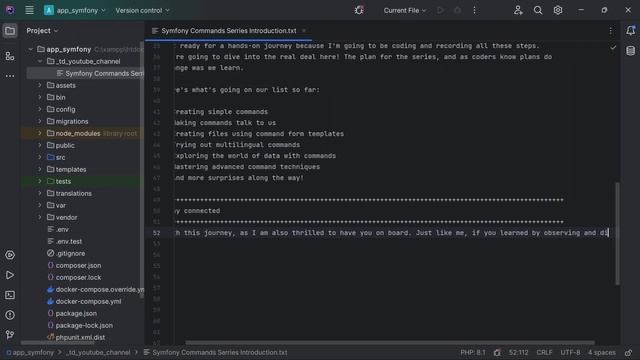Expand the assets folder
The width and height of the screenshot is (640, 360).
click(40, 85)
